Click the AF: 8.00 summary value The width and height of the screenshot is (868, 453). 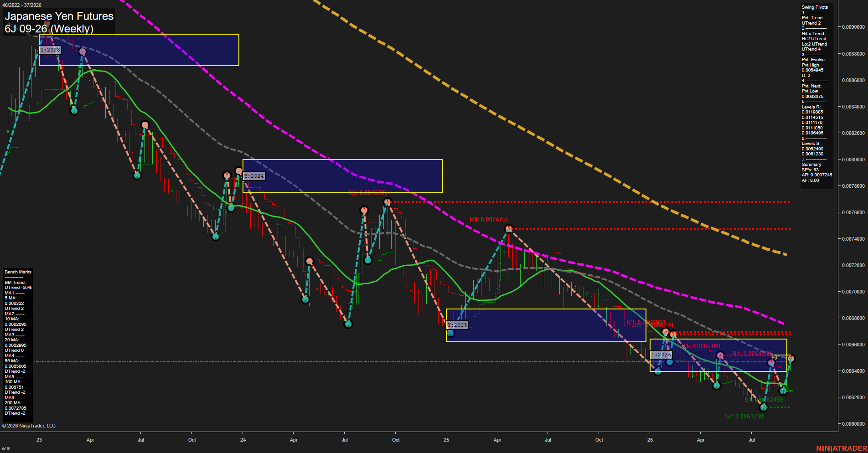click(810, 180)
